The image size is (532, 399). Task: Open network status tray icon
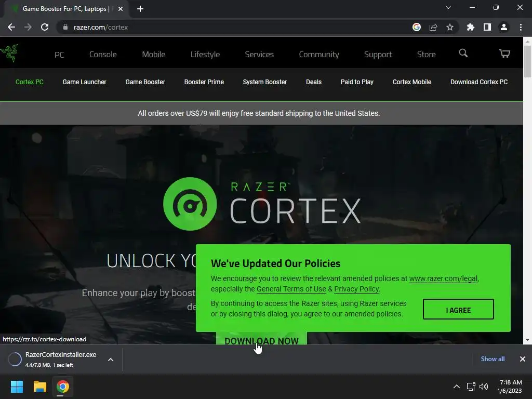click(471, 387)
